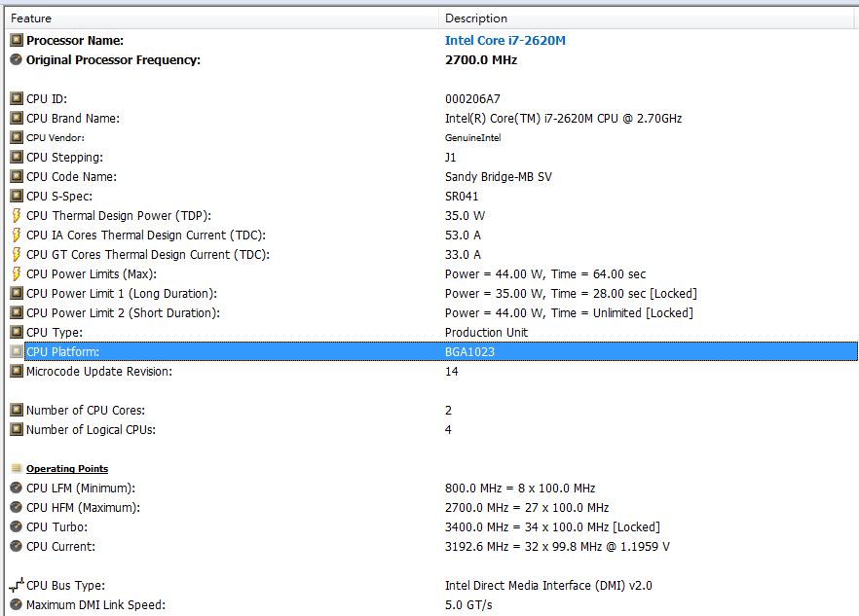Select the 000206A7 CPU ID value

(x=472, y=99)
